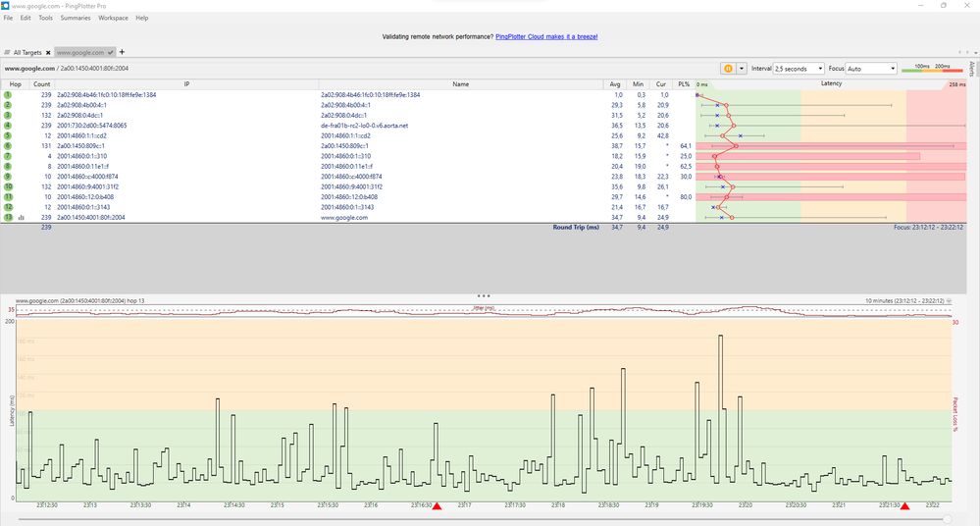Click the PL% column header

pos(684,84)
